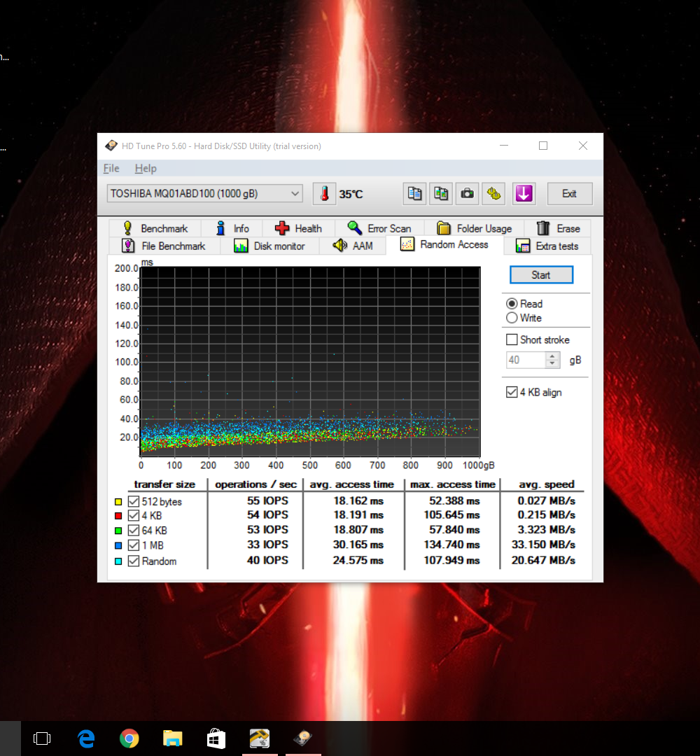Open the Erase tab
Screen dimensions: 700x756
pyautogui.click(x=559, y=228)
